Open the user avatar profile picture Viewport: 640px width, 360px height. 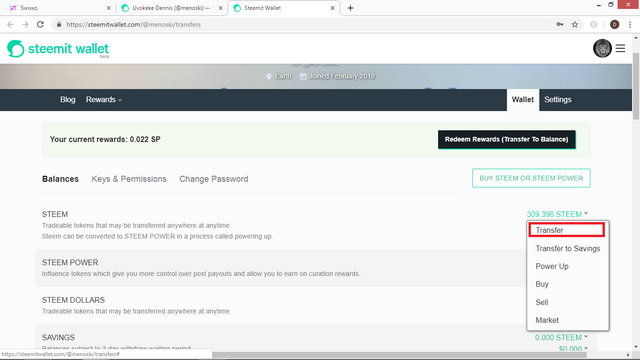click(602, 48)
